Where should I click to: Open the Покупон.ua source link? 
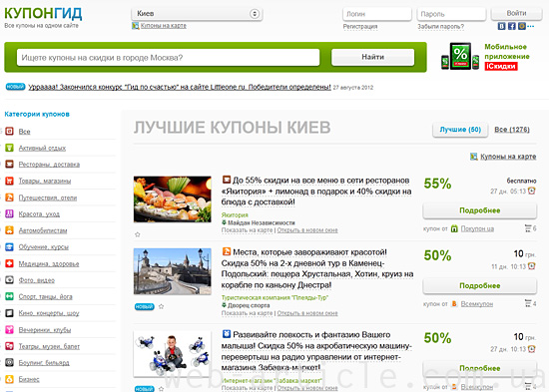coord(477,228)
